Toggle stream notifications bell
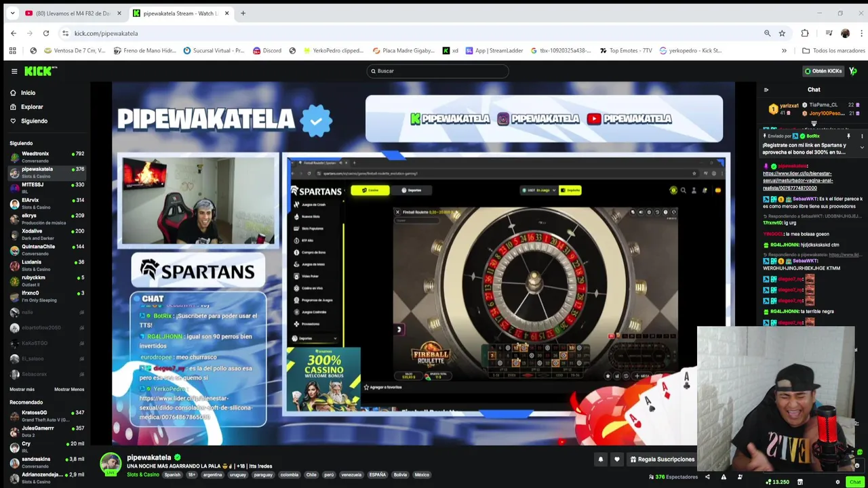Viewport: 868px width, 488px height. pyautogui.click(x=600, y=460)
